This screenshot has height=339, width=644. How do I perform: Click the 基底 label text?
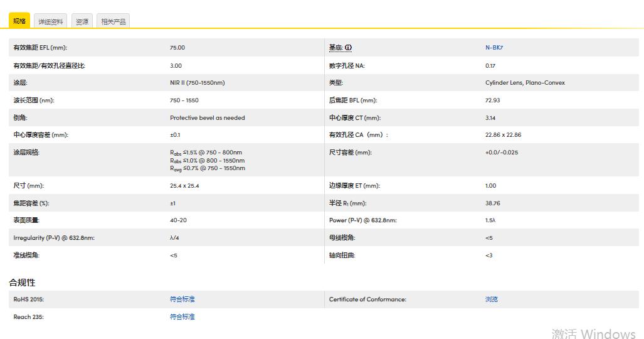pyautogui.click(x=335, y=48)
